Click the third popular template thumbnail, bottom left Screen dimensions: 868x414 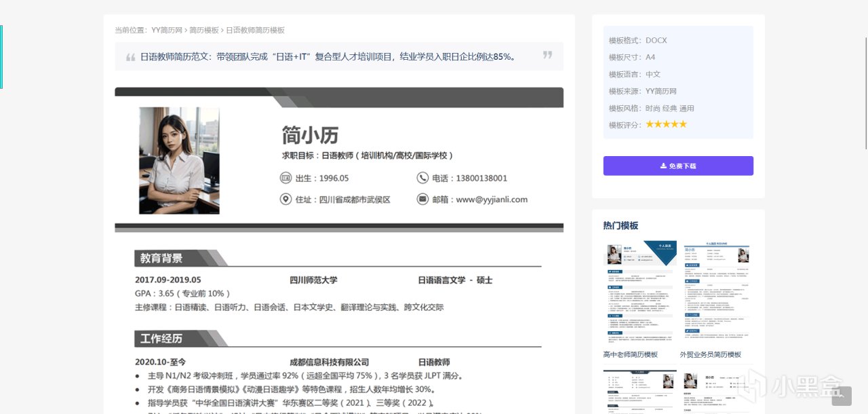640,392
